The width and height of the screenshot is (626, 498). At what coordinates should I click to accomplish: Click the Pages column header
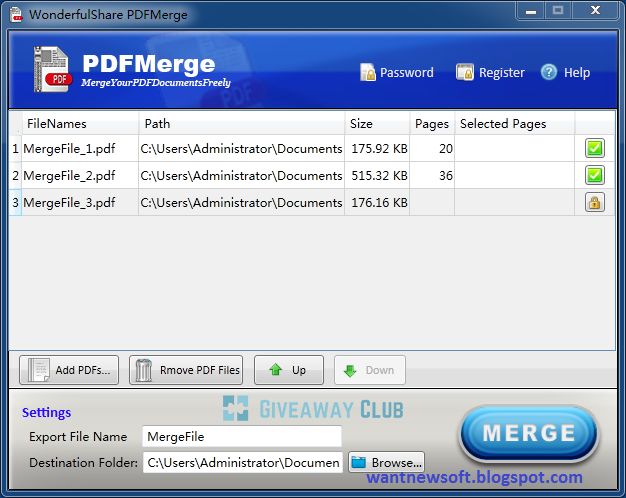432,123
